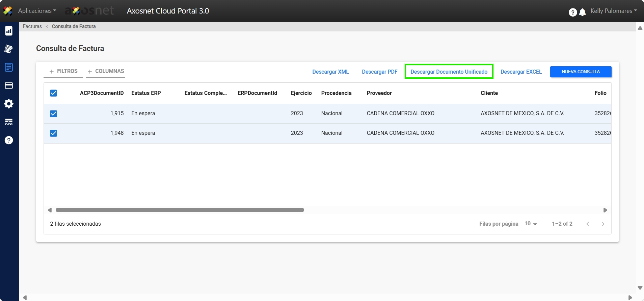Click the table's horizontal scrollbar thumb
The width and height of the screenshot is (644, 301).
pos(180,210)
